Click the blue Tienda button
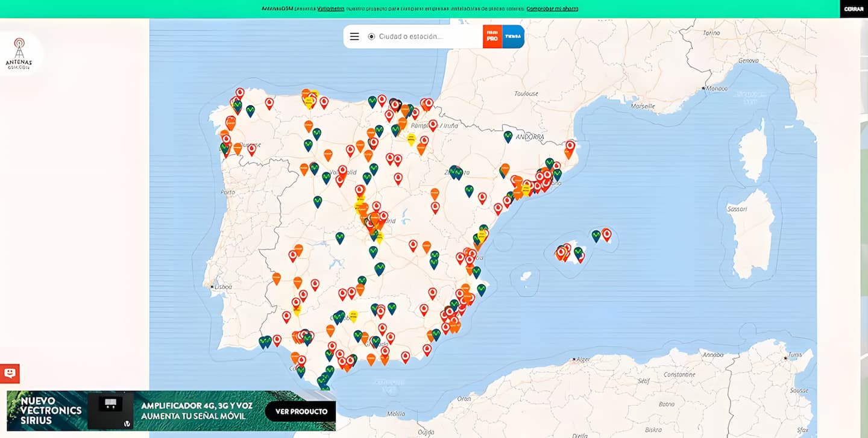This screenshot has height=438, width=868. click(x=513, y=37)
